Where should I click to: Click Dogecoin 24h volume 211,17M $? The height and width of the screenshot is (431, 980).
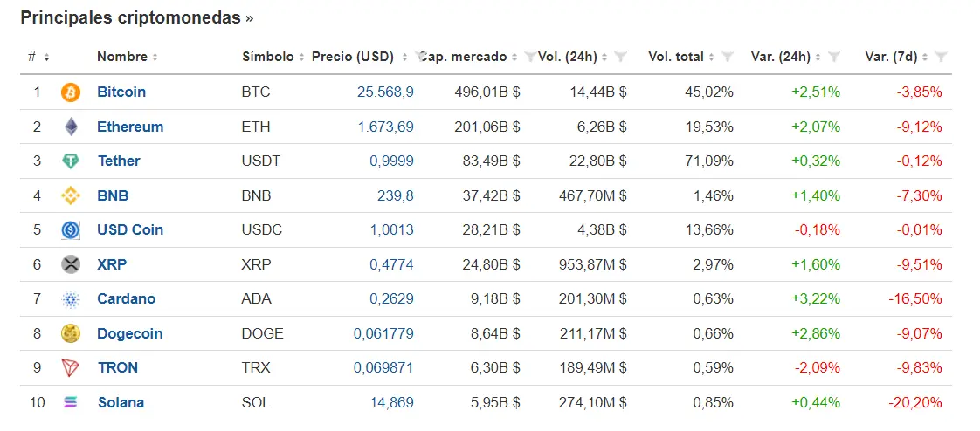tap(594, 333)
